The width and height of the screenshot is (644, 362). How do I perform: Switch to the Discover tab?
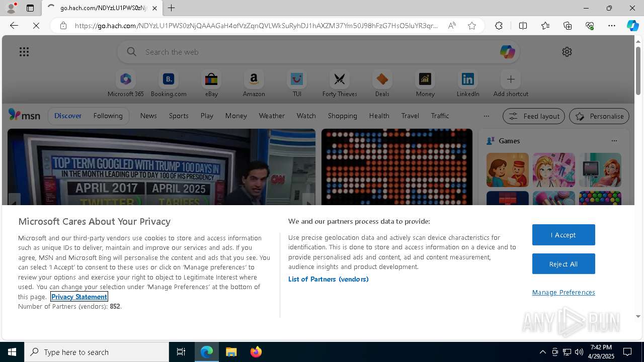coord(68,116)
